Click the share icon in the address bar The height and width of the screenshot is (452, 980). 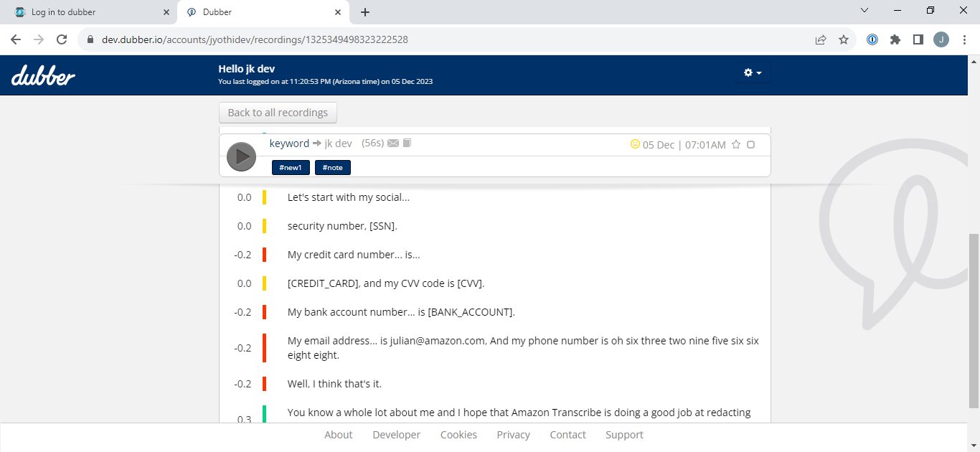[x=820, y=39]
